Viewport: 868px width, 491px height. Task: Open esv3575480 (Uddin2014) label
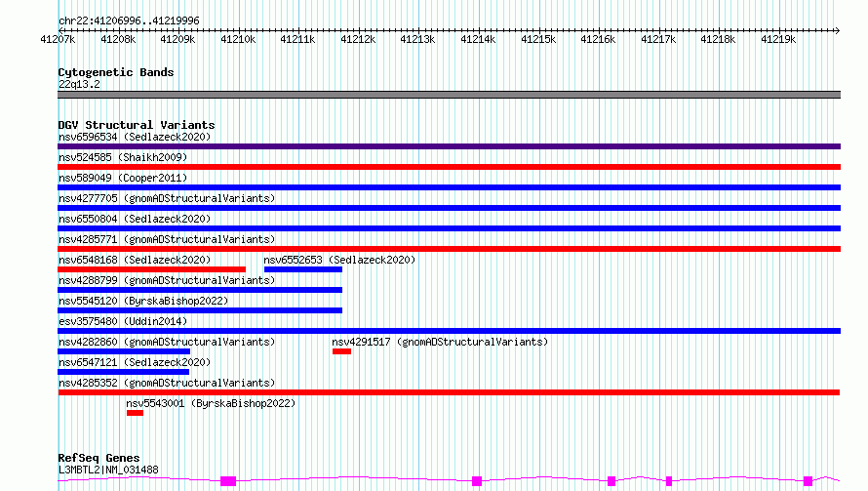click(x=123, y=321)
